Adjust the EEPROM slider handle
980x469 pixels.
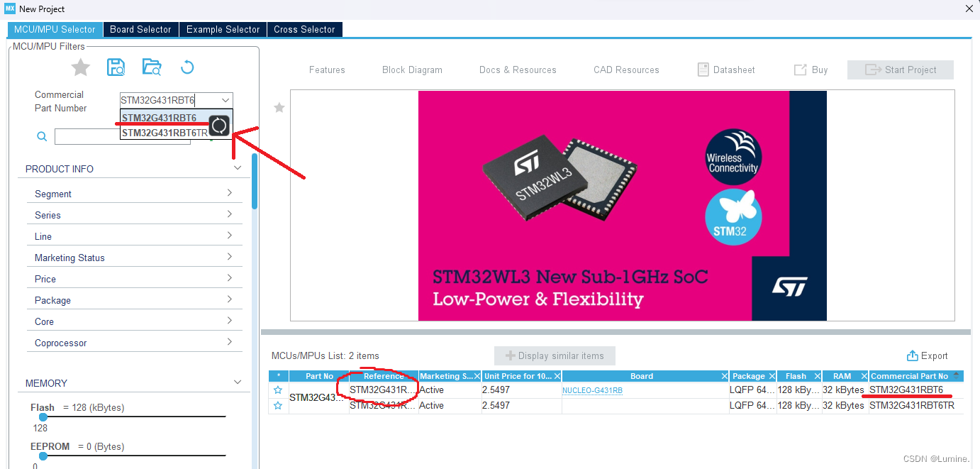pyautogui.click(x=43, y=456)
